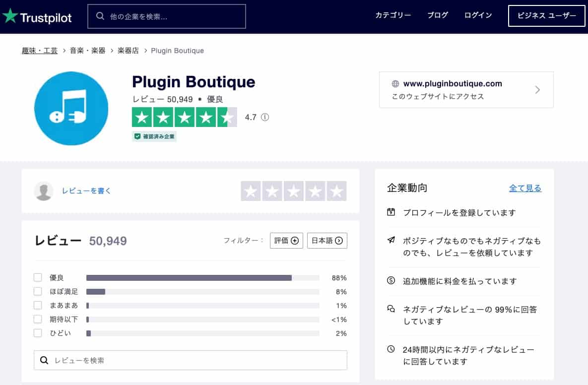
Task: Click the Plugin Boutique breadcrumb text
Action: pos(177,51)
